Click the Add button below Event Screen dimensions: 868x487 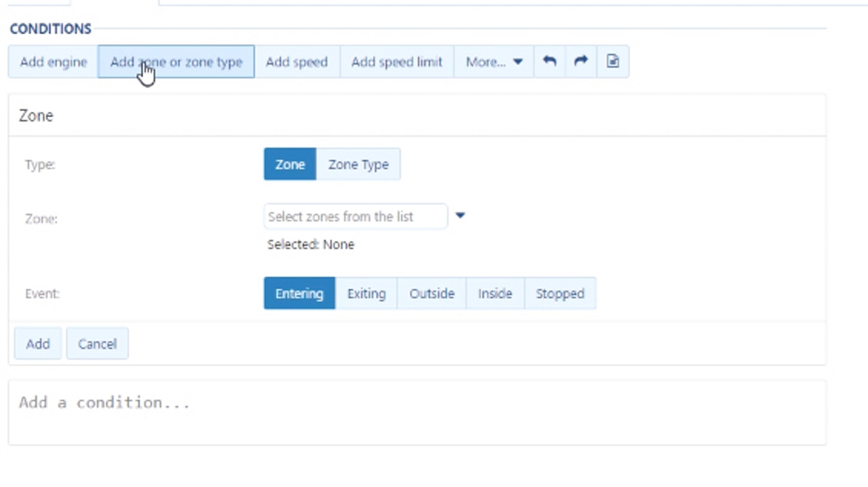[37, 344]
